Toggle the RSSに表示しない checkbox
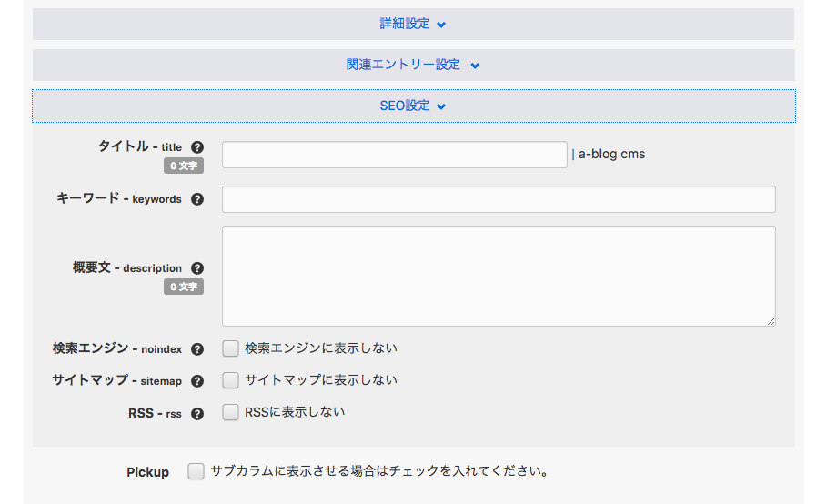This screenshot has width=816, height=504. coord(231,412)
